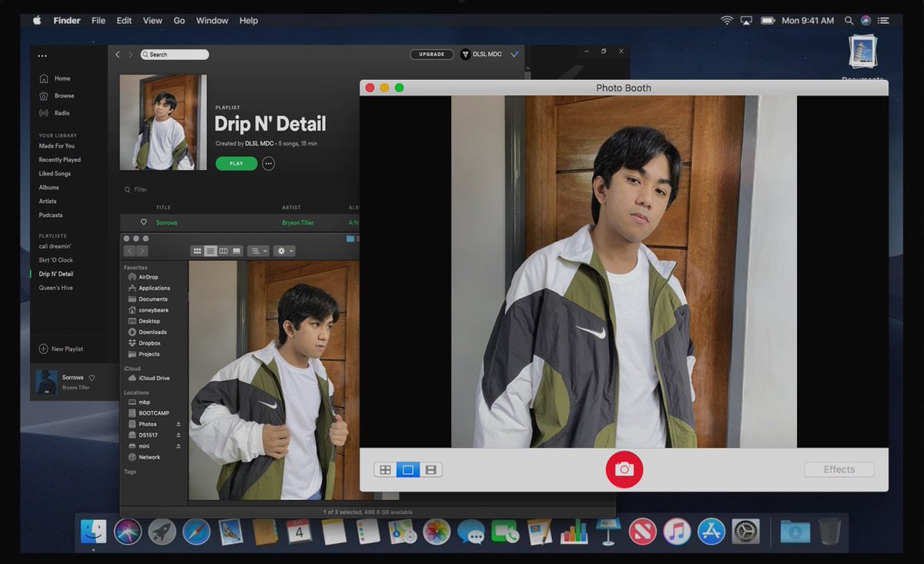Select BOOTCAMP in Finder Locations
Image resolution: width=924 pixels, height=564 pixels.
pyautogui.click(x=149, y=413)
